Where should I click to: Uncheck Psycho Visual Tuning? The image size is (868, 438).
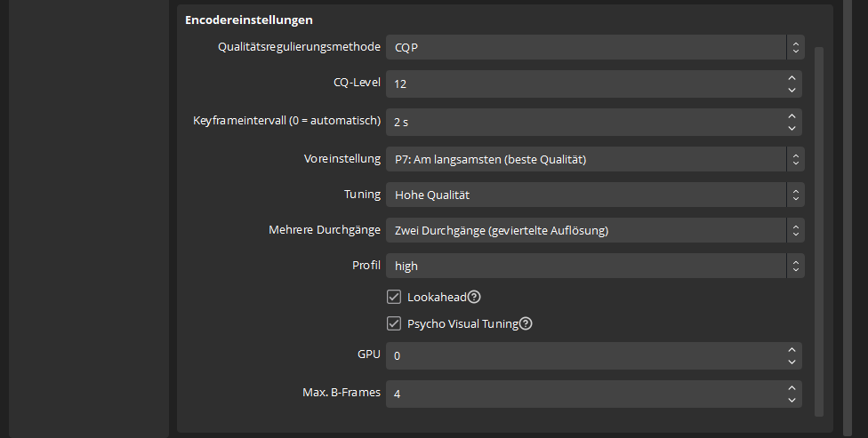(x=395, y=324)
